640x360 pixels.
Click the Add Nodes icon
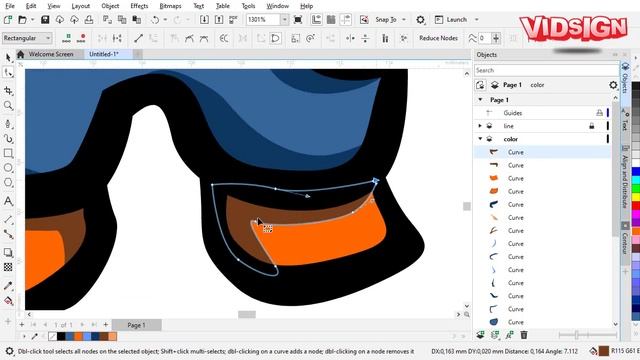tap(67, 38)
